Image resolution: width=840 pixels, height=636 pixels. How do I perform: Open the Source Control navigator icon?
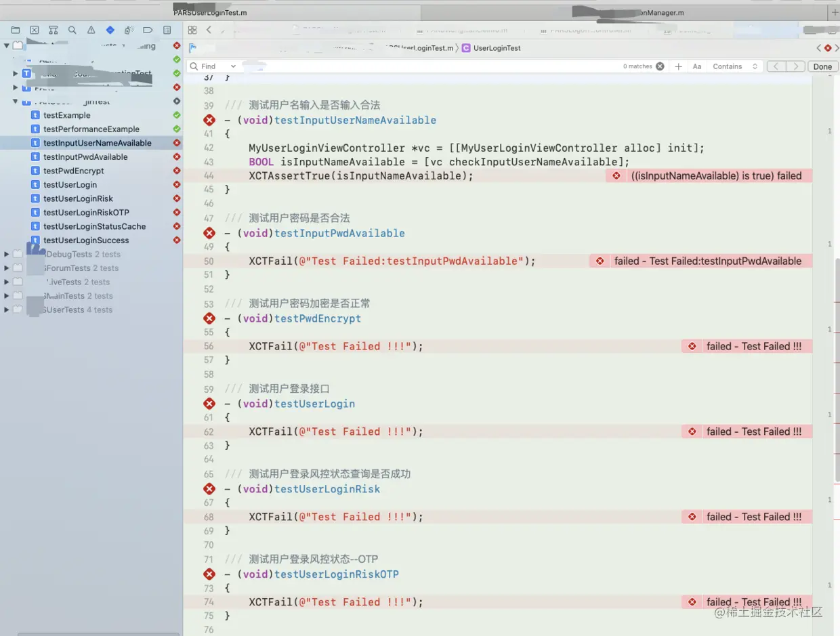(x=34, y=30)
